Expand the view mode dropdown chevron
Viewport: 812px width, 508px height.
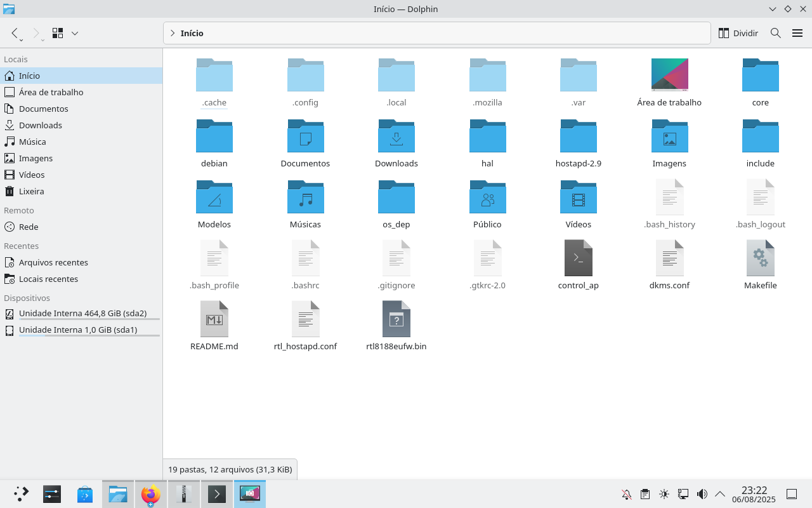75,33
